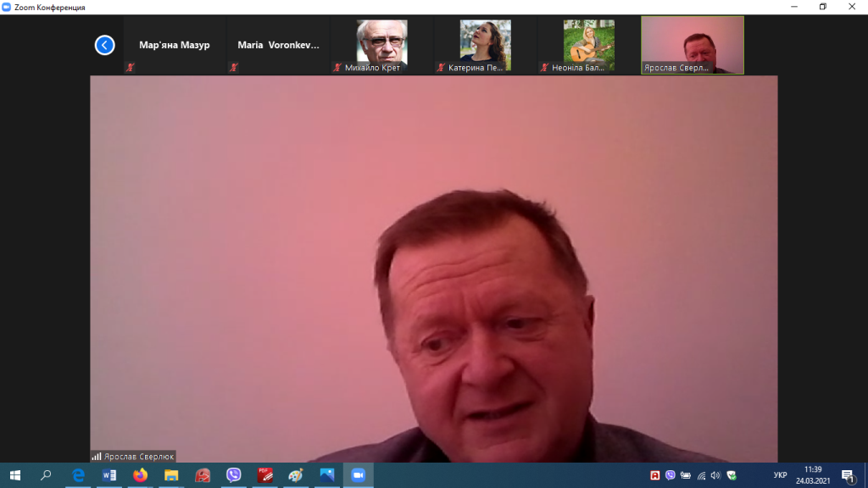Open volume speaker tray icon
868x488 pixels.
715,475
